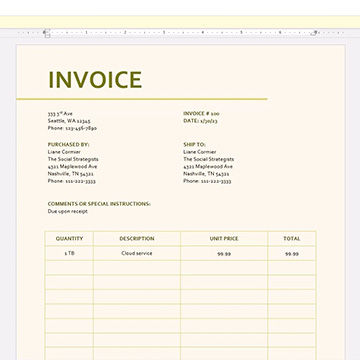Click the 1 TB quantity cell
Image resolution: width=360 pixels, height=360 pixels.
click(69, 253)
